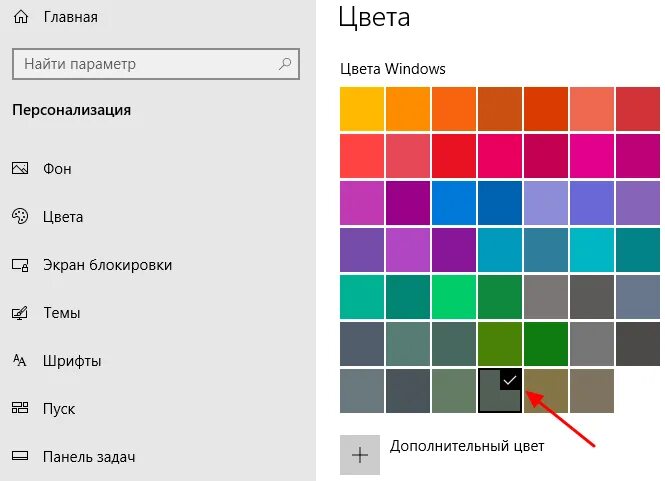The image size is (665, 481).
Task: Click the plus icon for custom color
Action: 361,454
